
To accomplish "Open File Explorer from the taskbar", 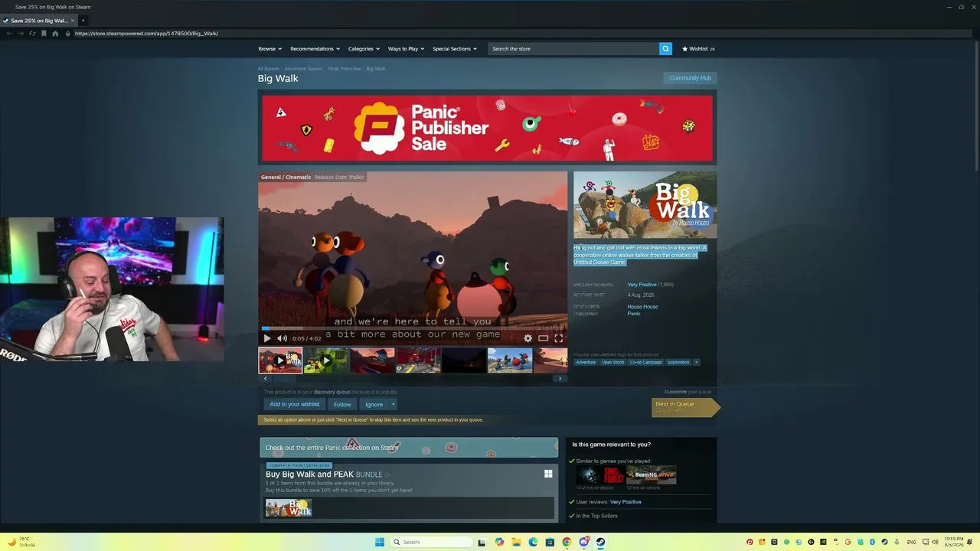I will coord(516,542).
